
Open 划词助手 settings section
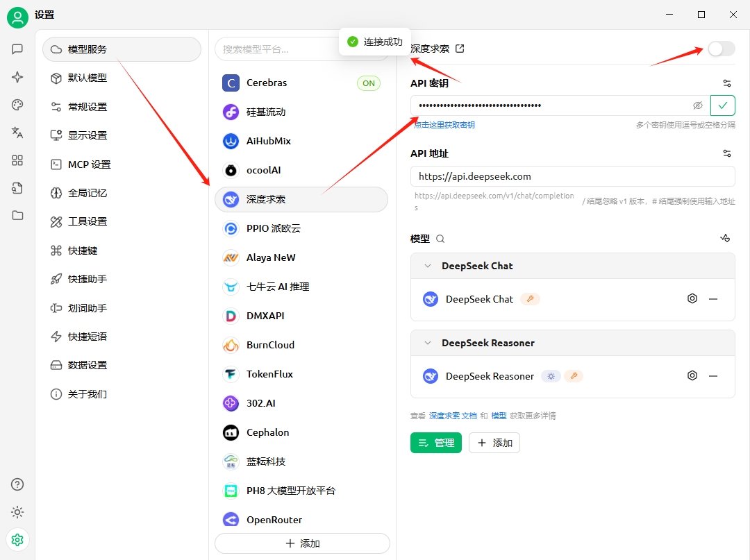click(x=122, y=308)
